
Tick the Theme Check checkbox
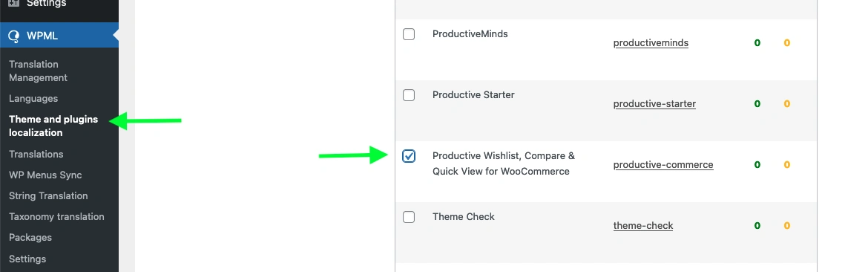tap(409, 217)
